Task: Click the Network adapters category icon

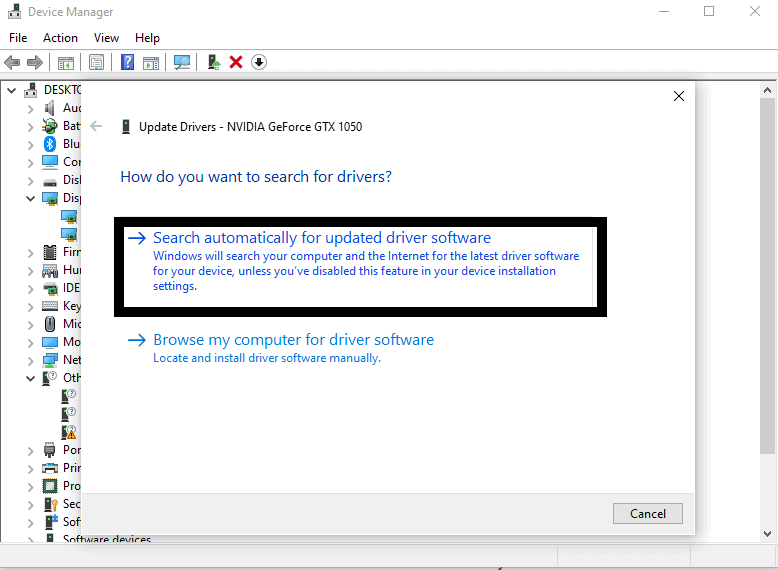Action: [50, 360]
